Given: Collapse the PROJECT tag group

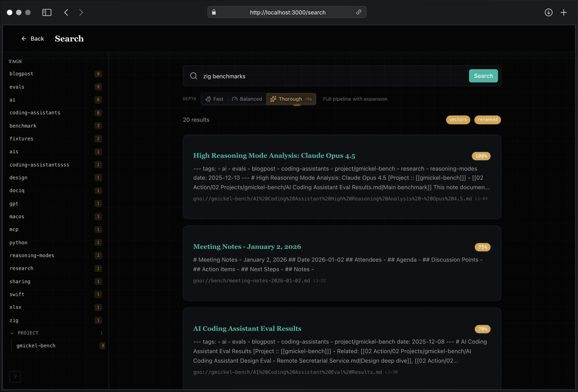Looking at the screenshot, I should coord(12,333).
